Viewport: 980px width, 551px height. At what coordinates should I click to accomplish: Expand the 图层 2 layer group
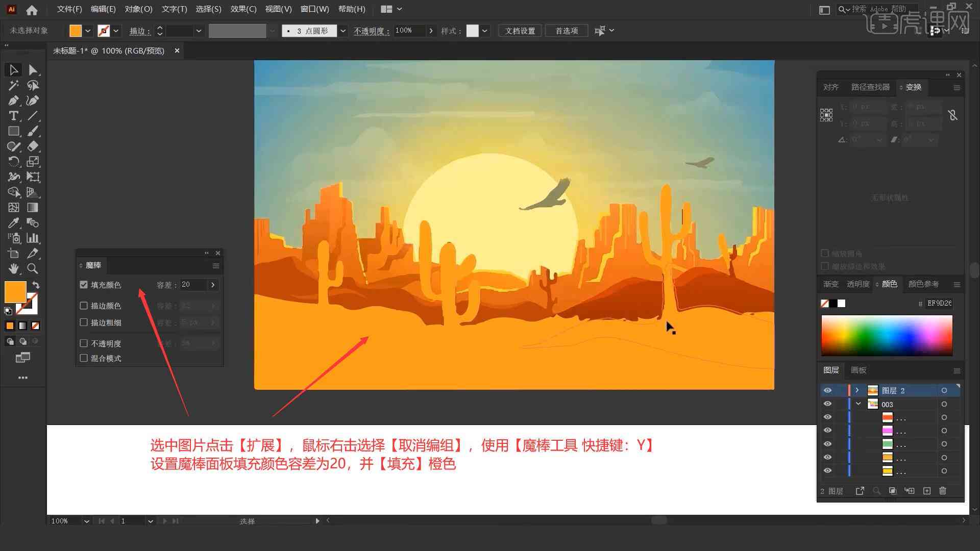[x=858, y=390]
